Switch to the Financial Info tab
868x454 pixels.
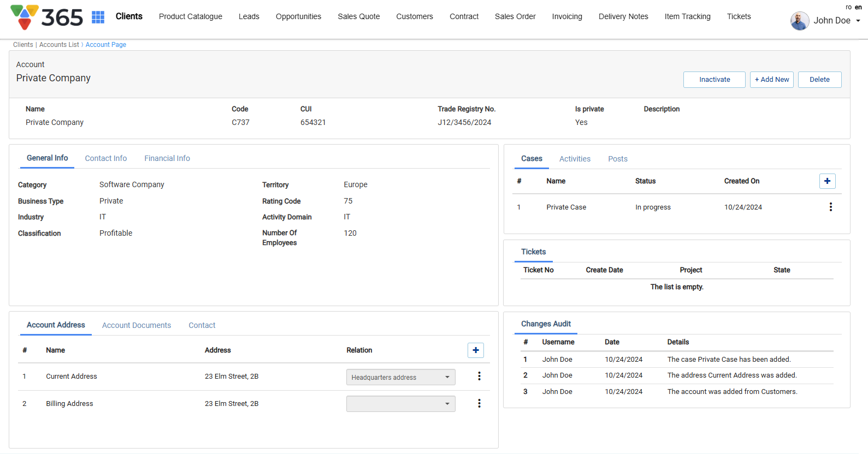point(167,158)
